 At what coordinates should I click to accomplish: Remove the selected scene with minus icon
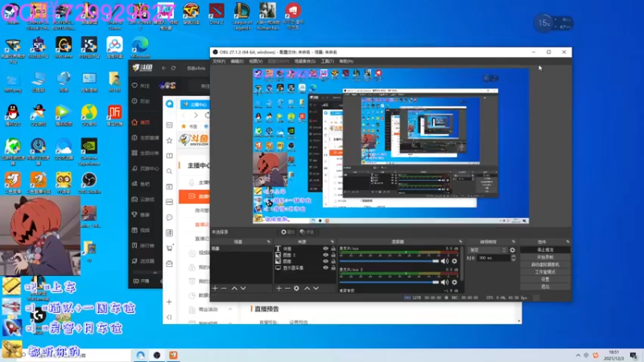click(x=224, y=288)
